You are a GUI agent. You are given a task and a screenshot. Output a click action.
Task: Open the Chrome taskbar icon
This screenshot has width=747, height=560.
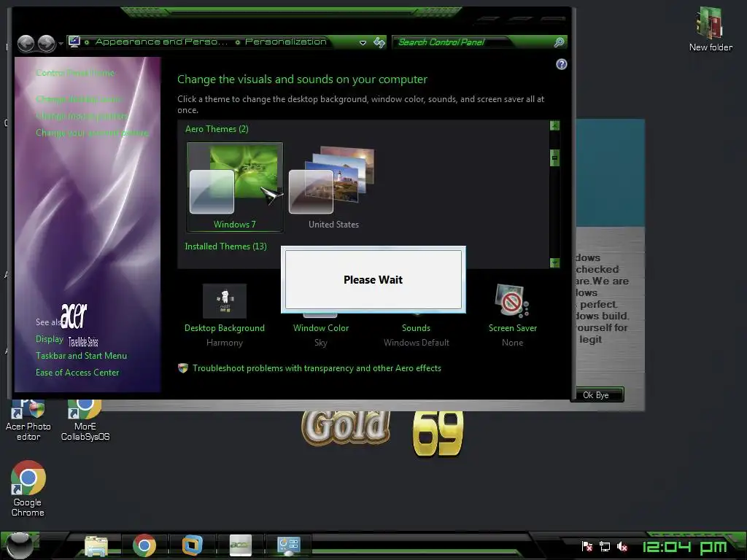(x=144, y=545)
